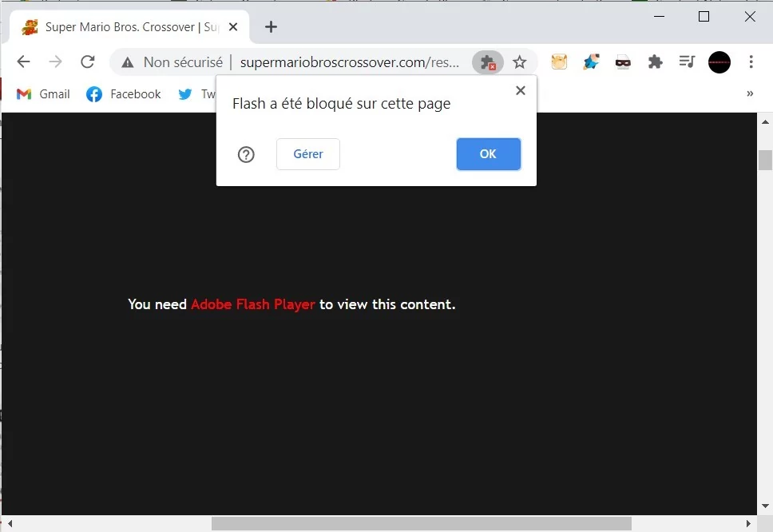
Task: Bookmark this page with star icon
Action: click(519, 62)
